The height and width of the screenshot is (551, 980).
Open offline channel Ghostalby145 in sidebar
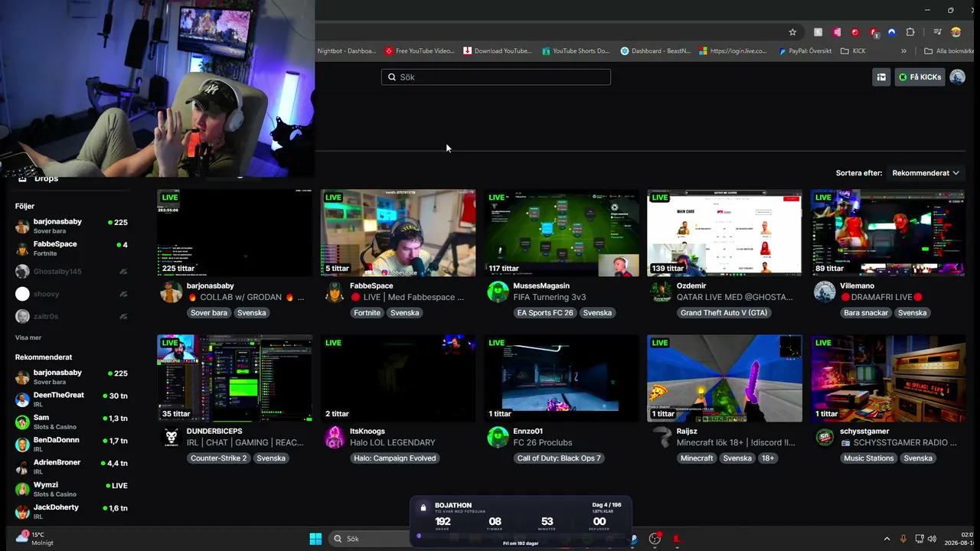tap(71, 272)
